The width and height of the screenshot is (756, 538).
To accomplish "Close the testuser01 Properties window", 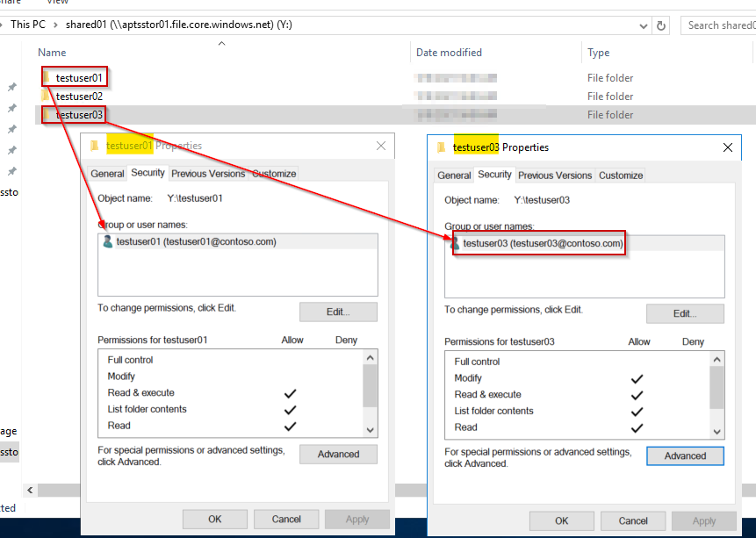I will click(x=381, y=146).
